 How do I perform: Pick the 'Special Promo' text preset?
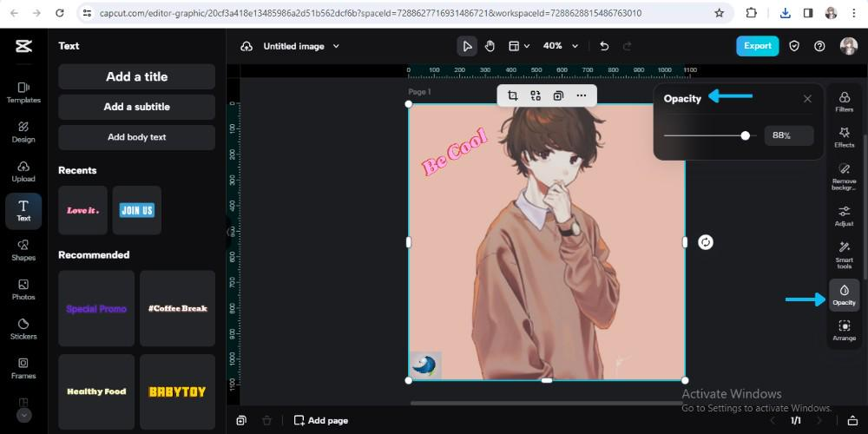pos(96,308)
